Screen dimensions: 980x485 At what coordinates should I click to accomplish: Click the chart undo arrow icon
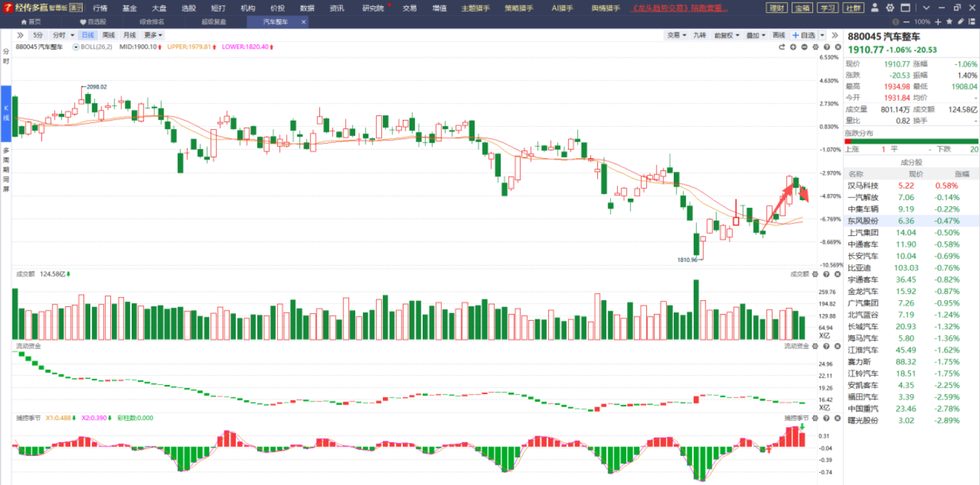782,47
